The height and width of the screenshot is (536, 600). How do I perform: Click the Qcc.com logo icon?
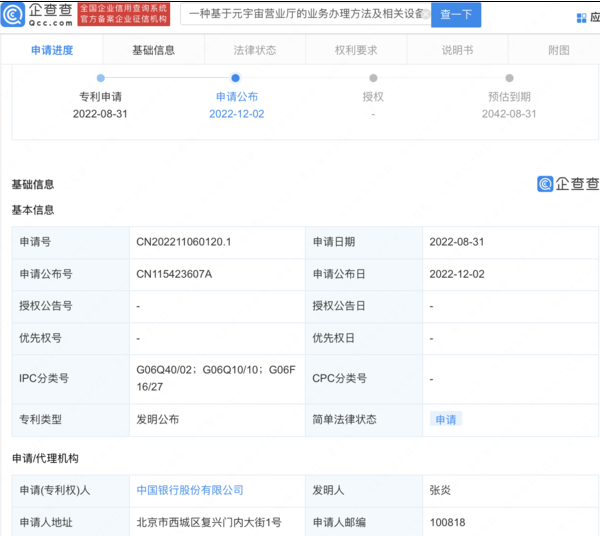click(13, 15)
